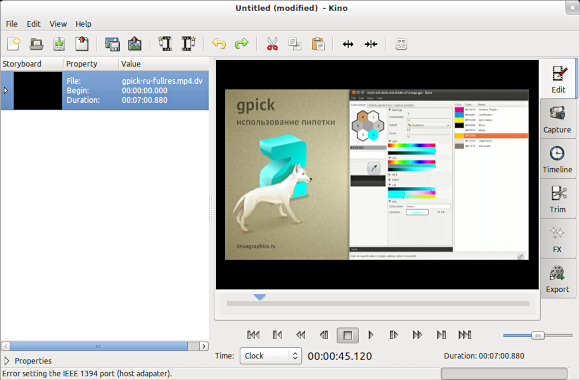The image size is (580, 380).
Task: Switch to Capture mode
Action: (x=557, y=119)
